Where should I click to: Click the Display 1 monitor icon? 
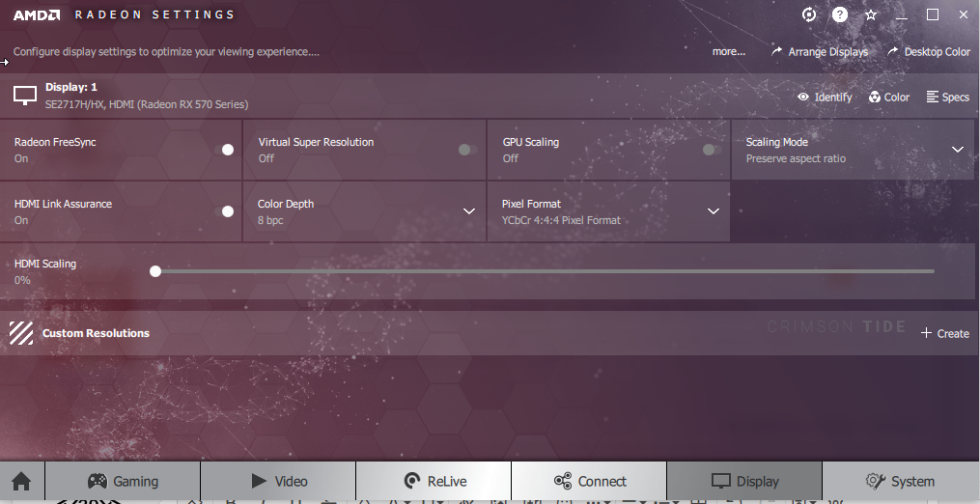point(25,96)
